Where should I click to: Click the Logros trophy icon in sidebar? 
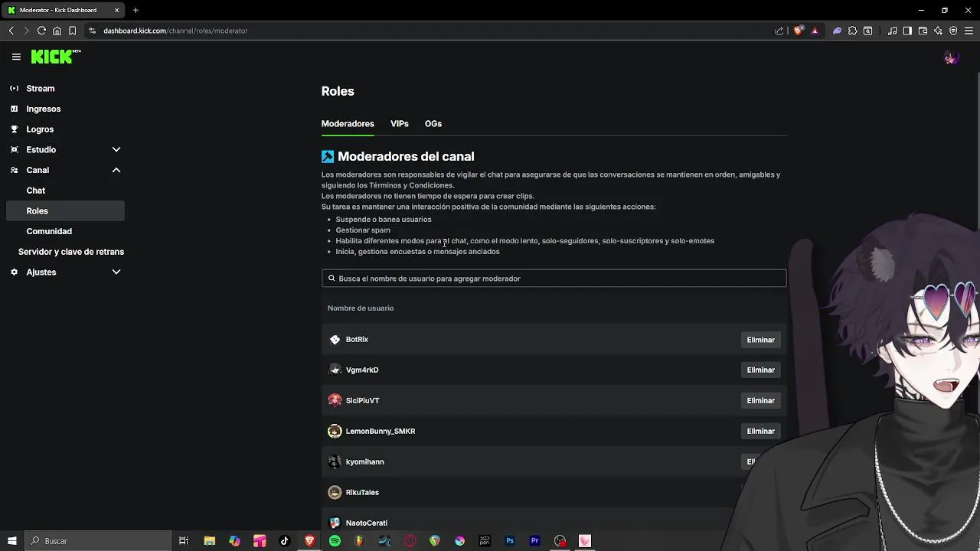tap(14, 129)
